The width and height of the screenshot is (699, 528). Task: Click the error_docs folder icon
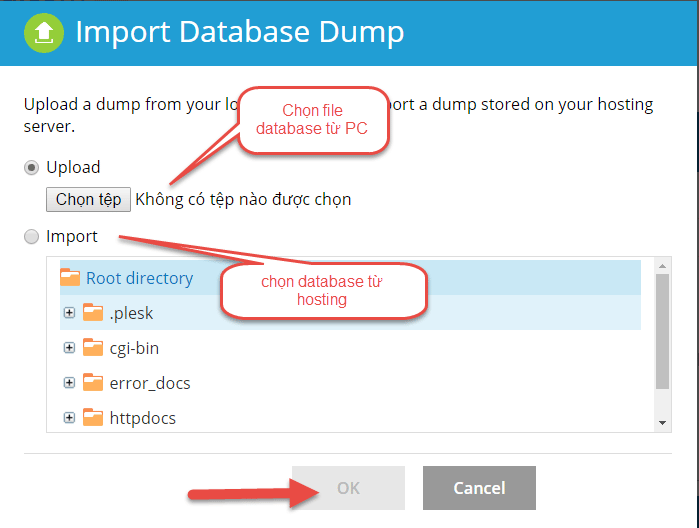click(x=93, y=383)
